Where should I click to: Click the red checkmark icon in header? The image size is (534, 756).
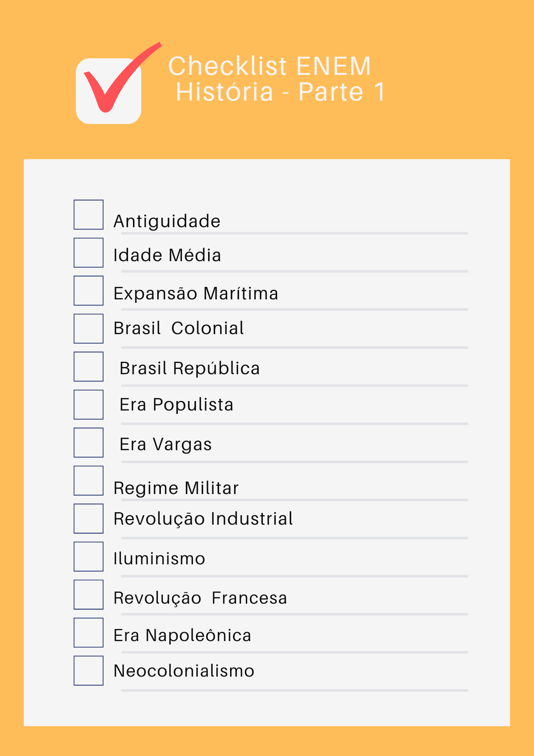(x=110, y=85)
